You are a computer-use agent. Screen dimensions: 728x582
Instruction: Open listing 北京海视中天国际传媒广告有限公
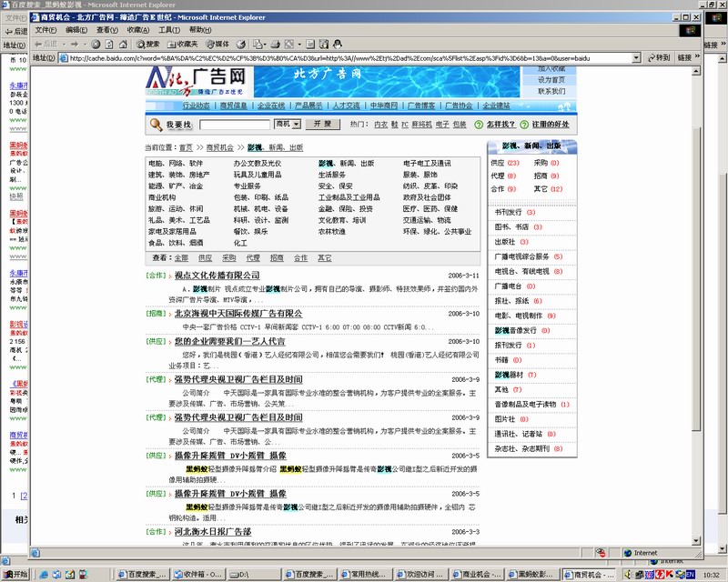[x=238, y=313]
